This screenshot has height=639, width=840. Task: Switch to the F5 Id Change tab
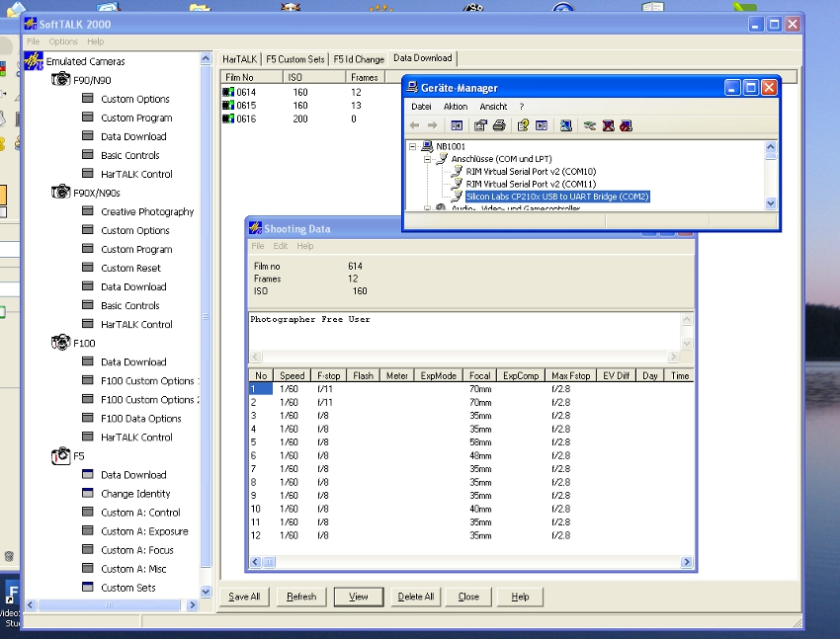coord(359,59)
